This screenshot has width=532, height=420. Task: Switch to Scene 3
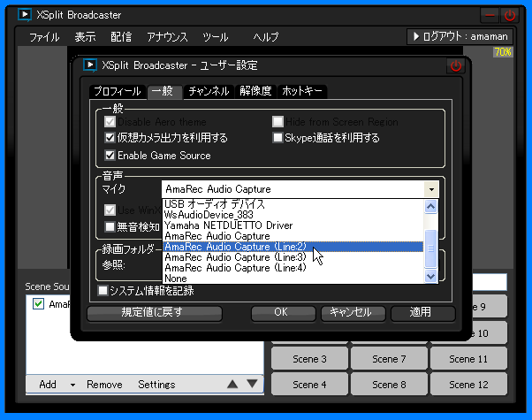click(x=309, y=359)
